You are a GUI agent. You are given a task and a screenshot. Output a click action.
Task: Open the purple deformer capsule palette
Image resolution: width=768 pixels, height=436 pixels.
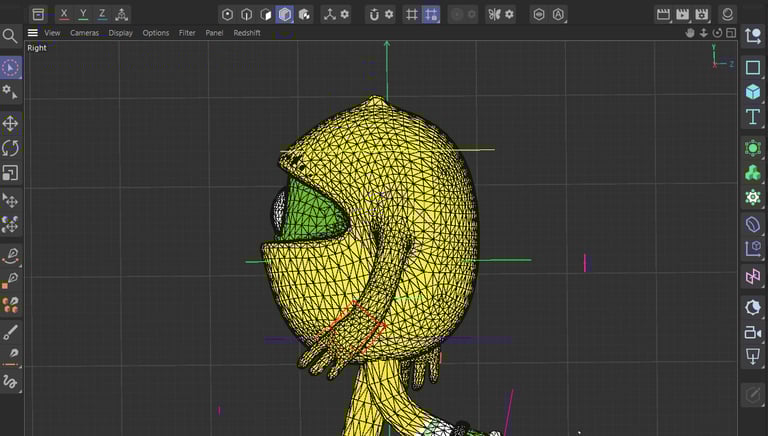tap(753, 224)
